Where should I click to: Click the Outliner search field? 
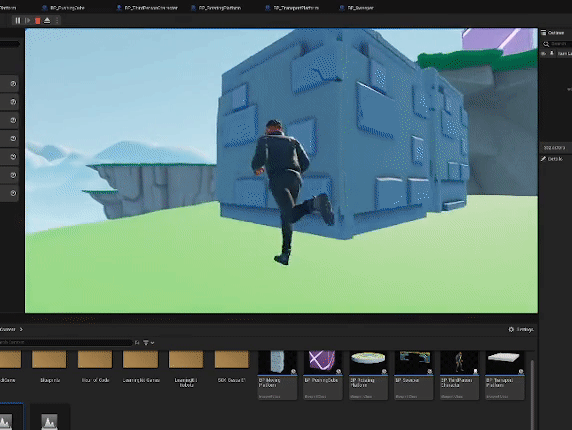point(559,44)
